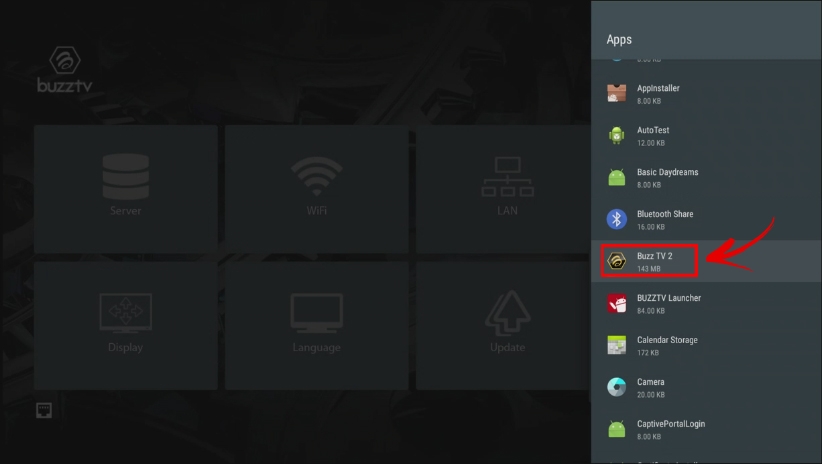Open the Update tile
The image size is (822, 464).
click(x=503, y=326)
